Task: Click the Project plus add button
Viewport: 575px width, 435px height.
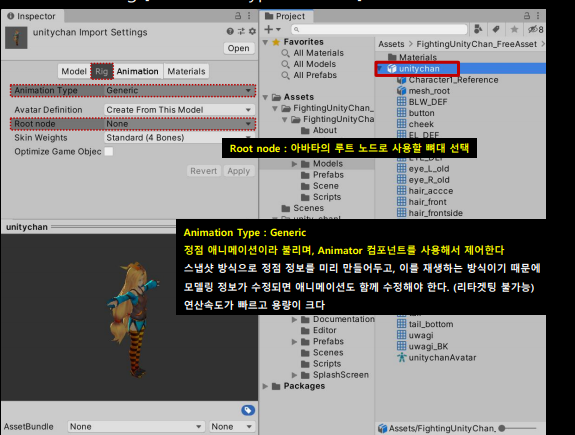Action: click(x=268, y=29)
